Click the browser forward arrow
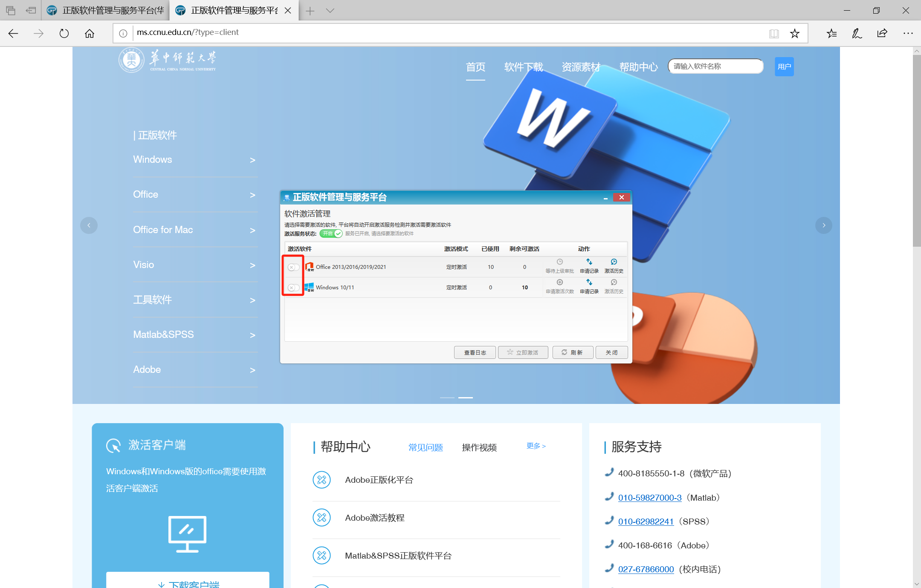Image resolution: width=921 pixels, height=588 pixels. tap(39, 33)
